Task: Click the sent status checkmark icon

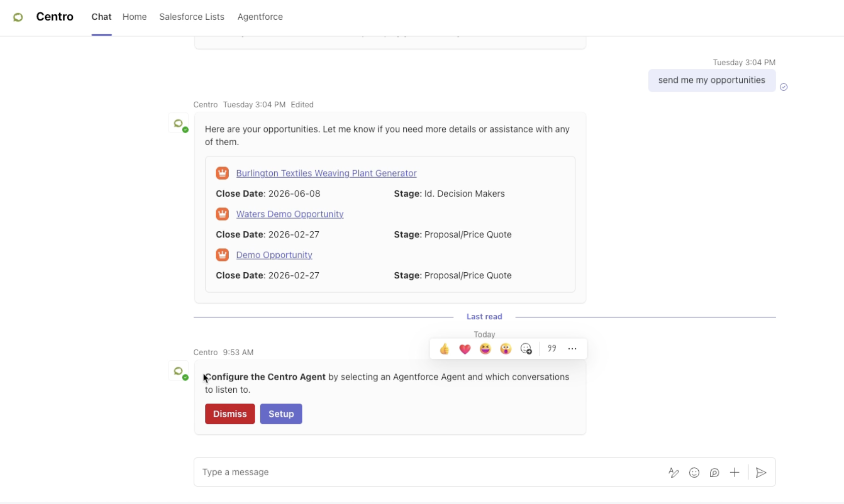Action: pos(784,87)
